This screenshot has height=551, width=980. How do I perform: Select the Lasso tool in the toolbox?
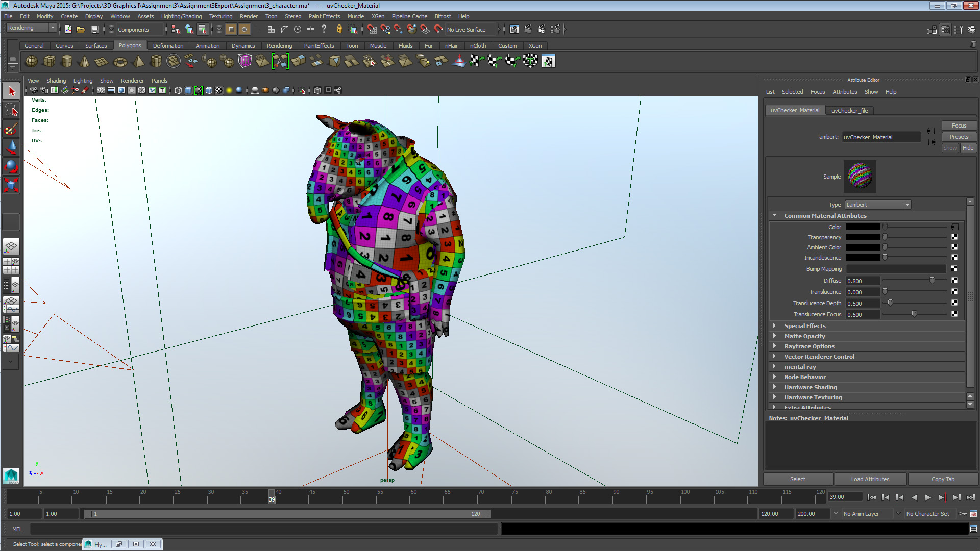coord(11,109)
